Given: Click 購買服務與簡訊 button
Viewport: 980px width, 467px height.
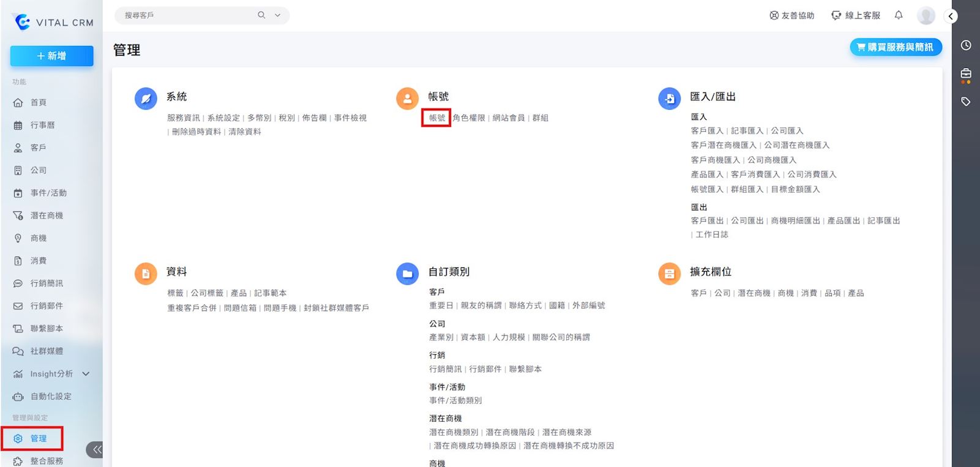Looking at the screenshot, I should pyautogui.click(x=895, y=47).
